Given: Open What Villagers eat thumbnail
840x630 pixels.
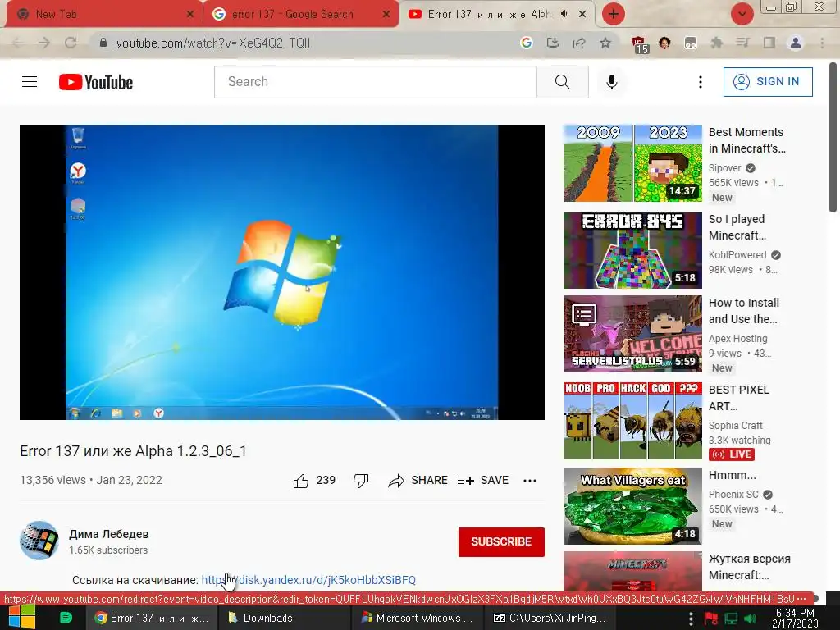Looking at the screenshot, I should click(x=632, y=506).
